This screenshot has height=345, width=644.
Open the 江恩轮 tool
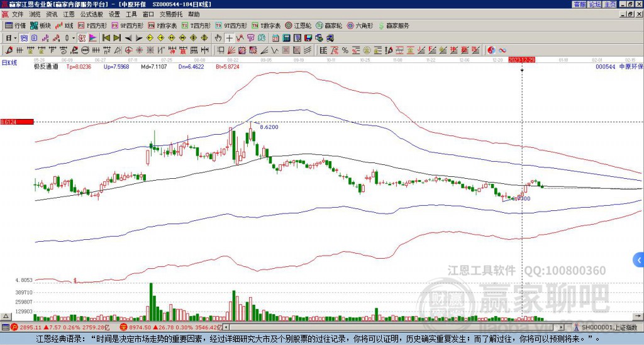298,25
